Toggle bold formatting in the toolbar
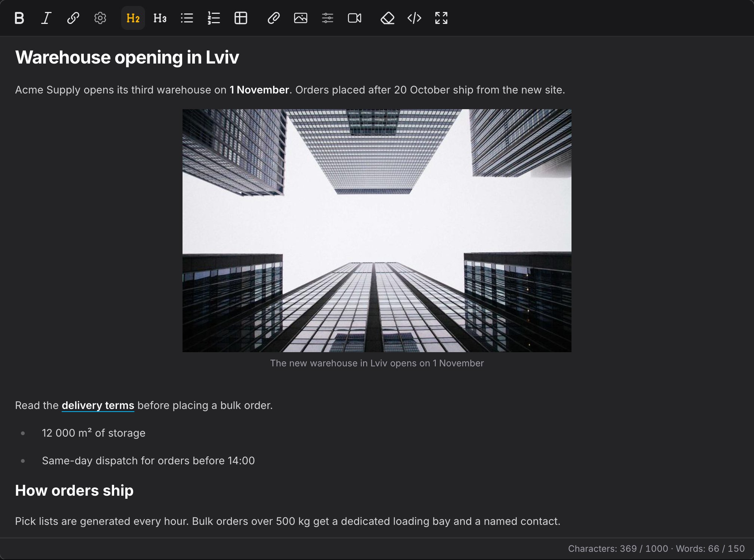 [19, 18]
